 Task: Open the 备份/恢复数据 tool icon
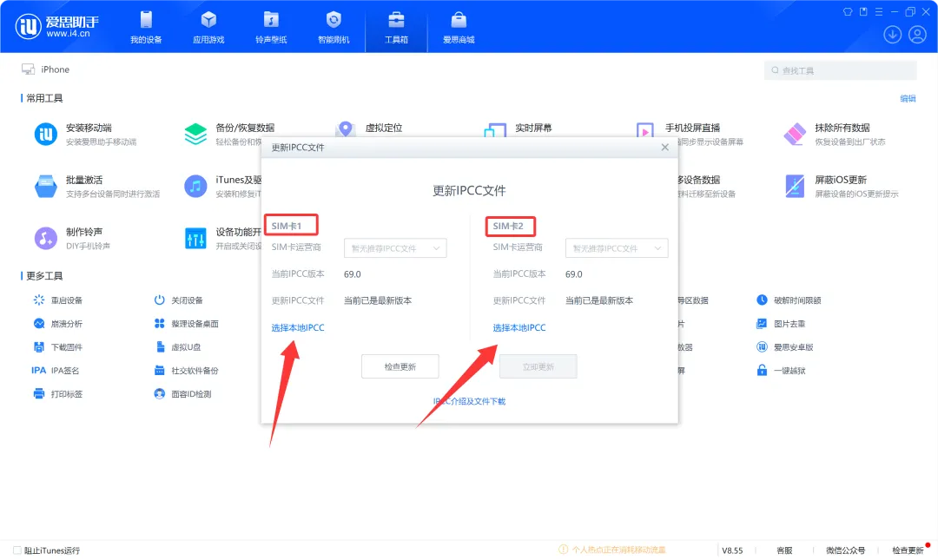[x=195, y=134]
